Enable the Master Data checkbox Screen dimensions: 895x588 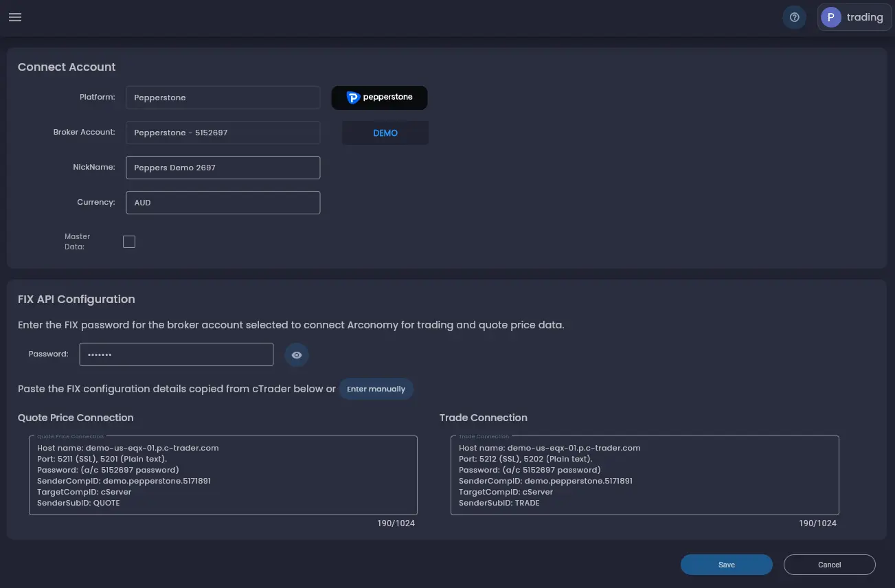click(x=129, y=241)
